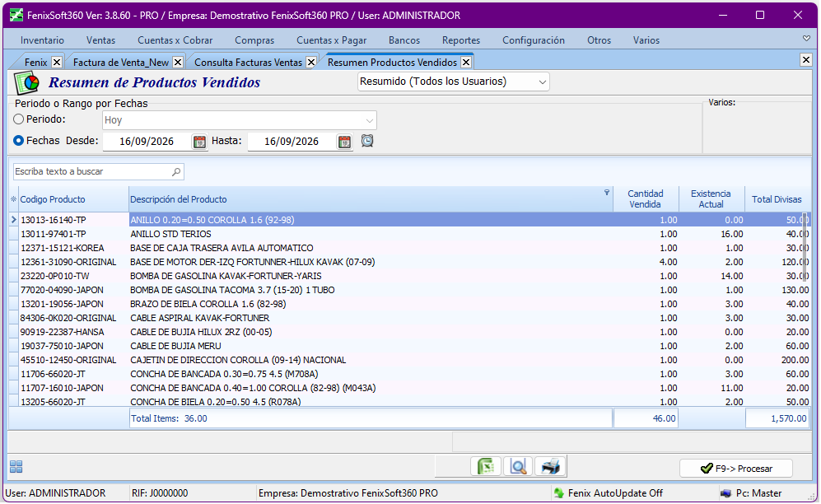This screenshot has width=821, height=504.
Task: Open the Reportes menu
Action: (x=461, y=40)
